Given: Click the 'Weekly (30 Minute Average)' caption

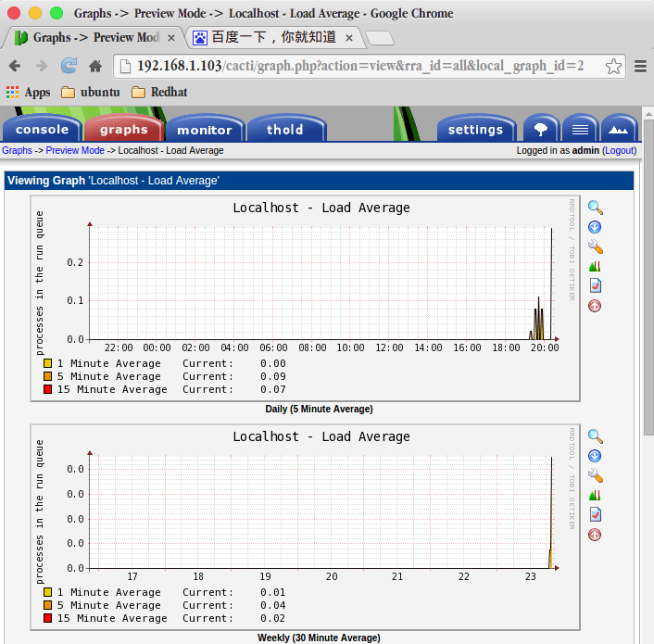Looking at the screenshot, I should (319, 638).
